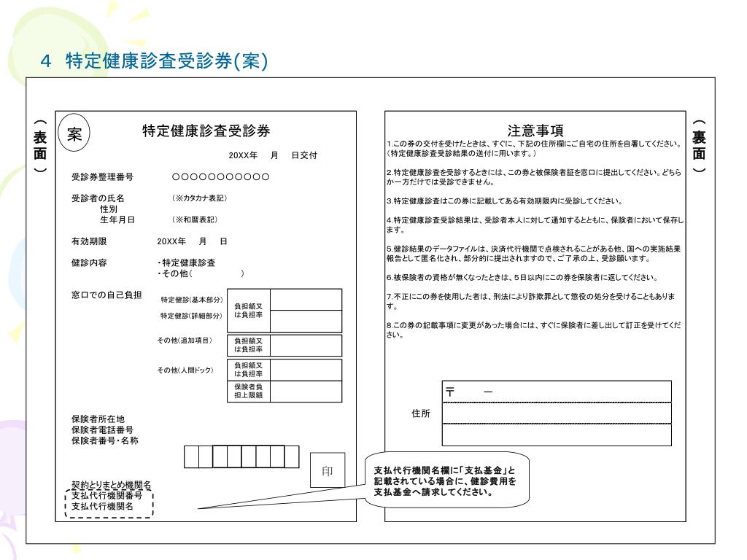
Task: Click the bottom address line field
Action: click(x=557, y=435)
